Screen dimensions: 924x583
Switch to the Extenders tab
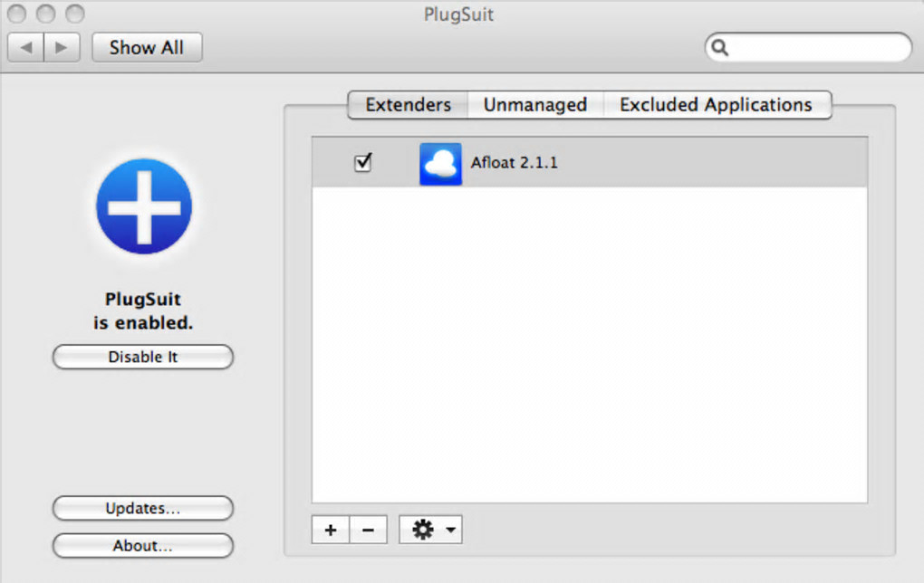(x=408, y=105)
